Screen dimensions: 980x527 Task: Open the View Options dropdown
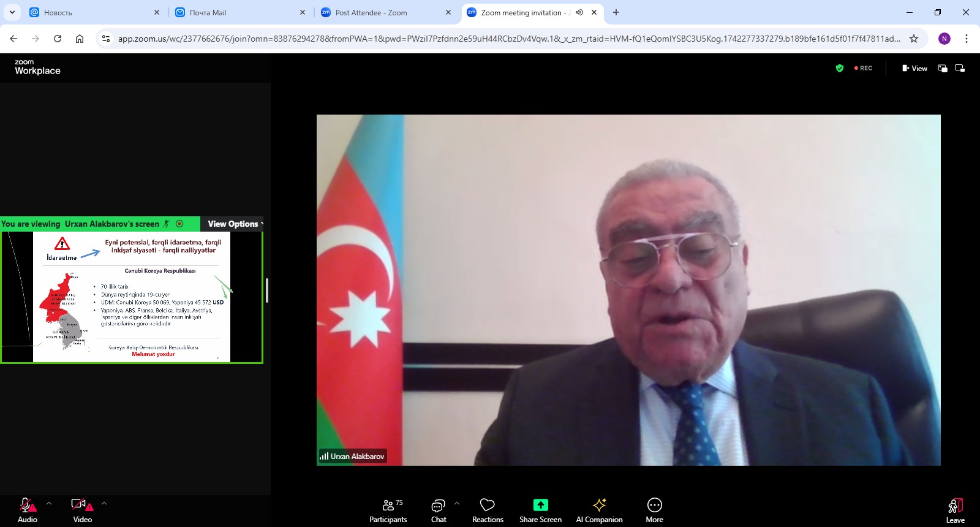pos(235,224)
